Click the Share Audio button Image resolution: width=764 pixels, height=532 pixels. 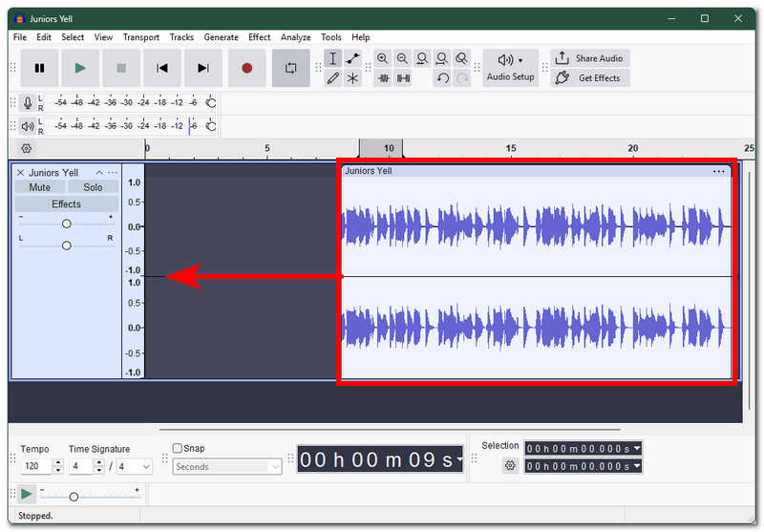pos(590,58)
